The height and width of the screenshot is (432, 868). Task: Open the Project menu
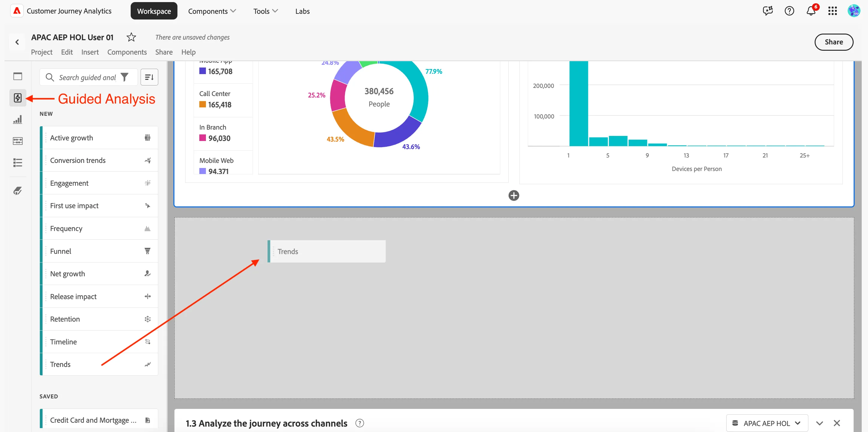tap(41, 52)
